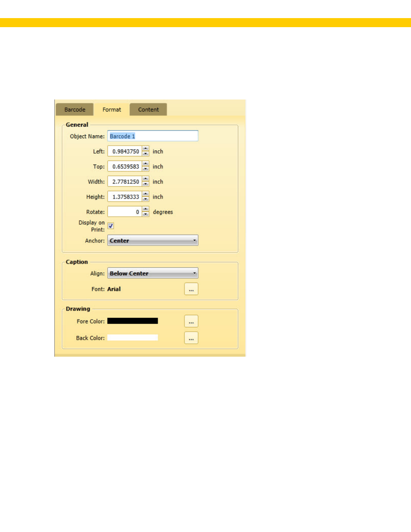The image size is (411, 532).
Task: Decrease the Top value with down arrow
Action: [x=146, y=169]
